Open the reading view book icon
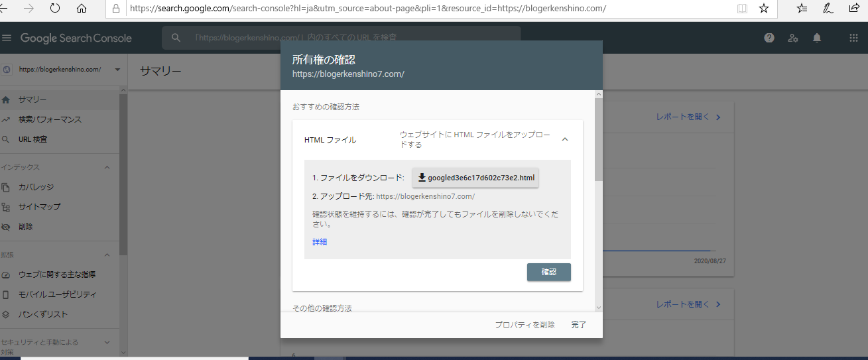The height and width of the screenshot is (360, 868). pyautogui.click(x=742, y=9)
